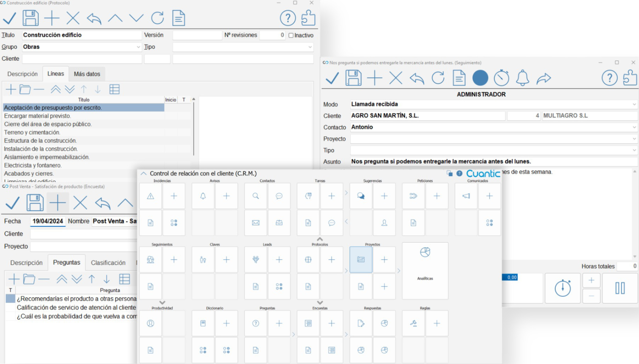639x364 pixels.
Task: Save the Construcción edificio protocol with floppy icon
Action: (x=30, y=18)
